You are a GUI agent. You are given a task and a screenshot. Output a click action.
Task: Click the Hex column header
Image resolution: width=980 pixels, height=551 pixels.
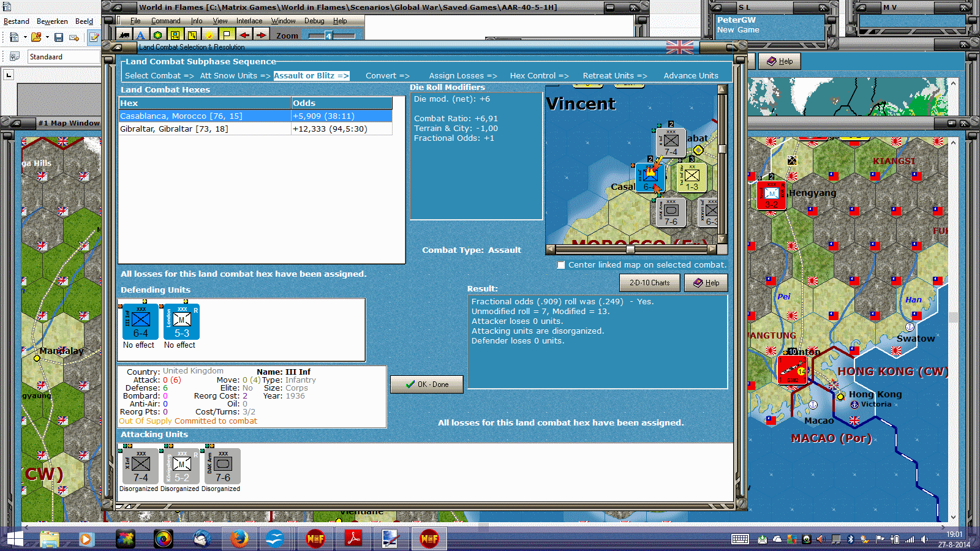pos(205,103)
